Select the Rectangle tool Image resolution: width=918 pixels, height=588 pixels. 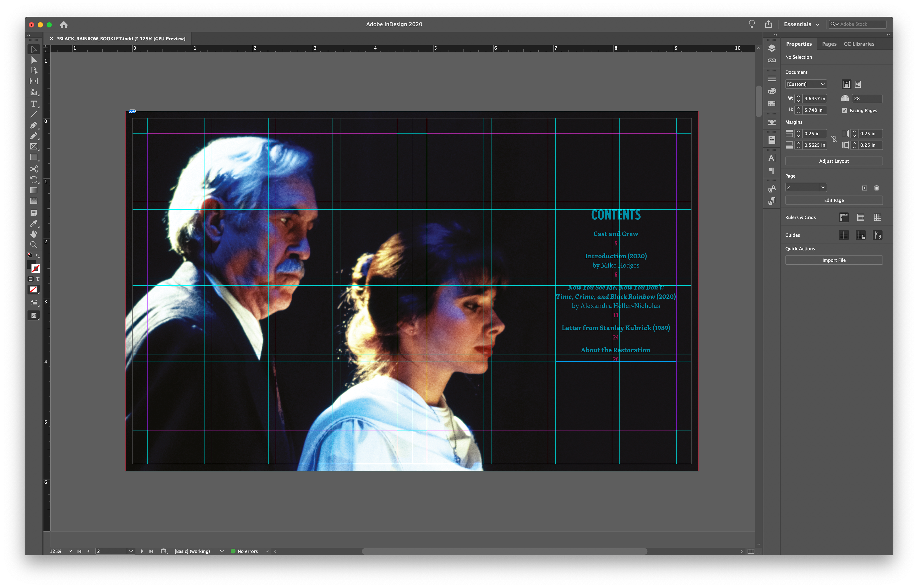click(x=34, y=157)
